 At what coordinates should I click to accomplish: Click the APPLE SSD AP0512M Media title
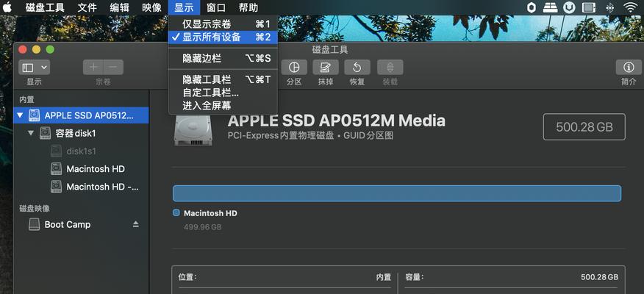337,121
